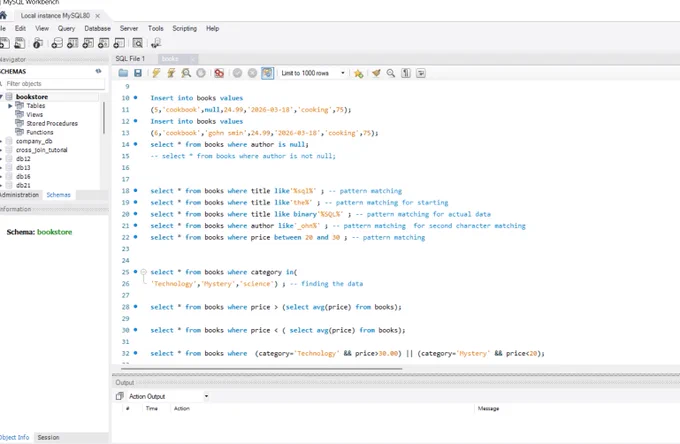Execute entire script with lightning bolt
Image resolution: width=680 pixels, height=444 pixels.
pos(156,73)
